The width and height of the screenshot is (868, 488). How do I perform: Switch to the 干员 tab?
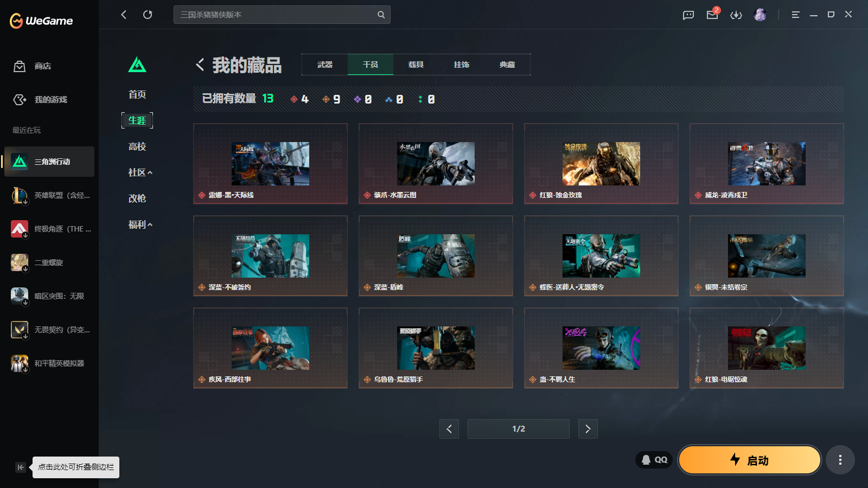[x=371, y=65]
